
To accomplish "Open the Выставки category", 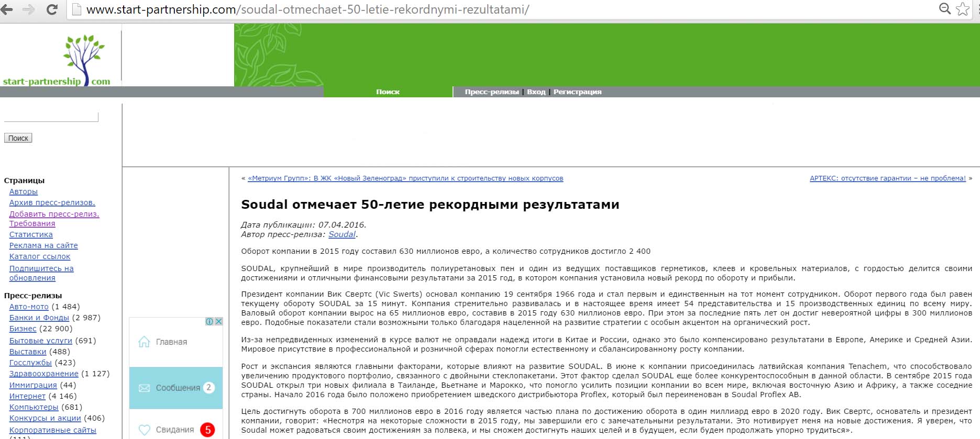I will [28, 352].
